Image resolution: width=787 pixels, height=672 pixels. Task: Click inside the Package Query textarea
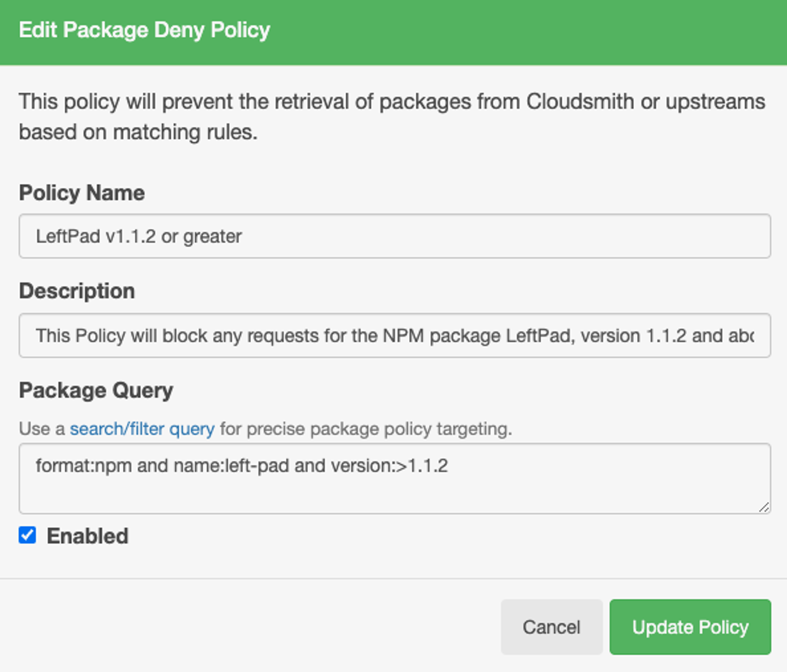(394, 490)
